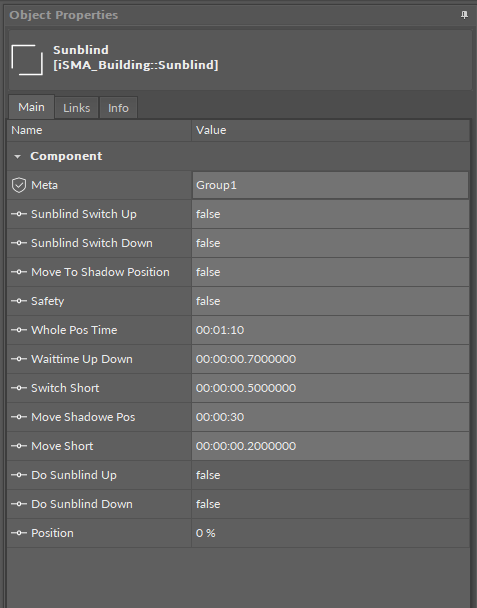Click the Sunblind component icon
This screenshot has width=477, height=608.
tap(27, 59)
